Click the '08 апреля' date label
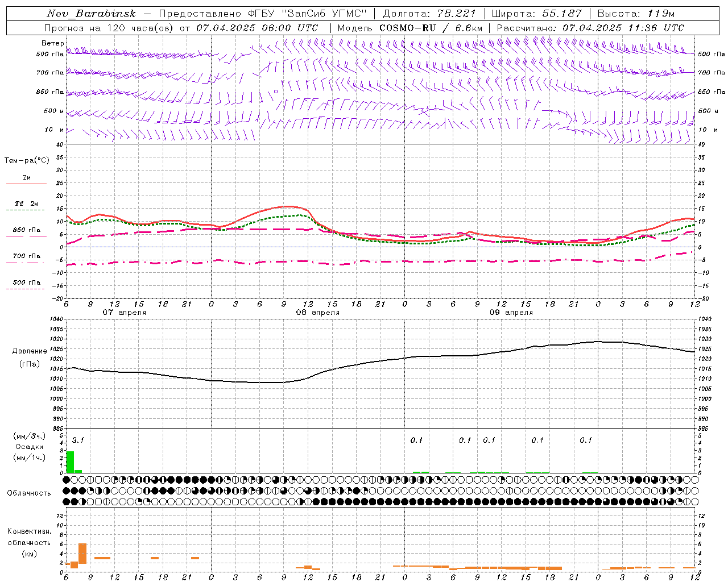Viewport: 728px width, 582px height. [x=317, y=313]
